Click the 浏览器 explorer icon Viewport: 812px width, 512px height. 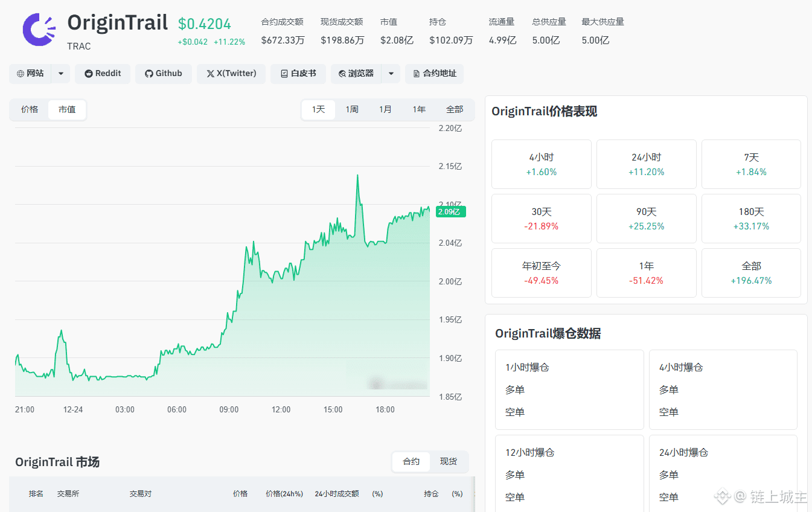tap(342, 74)
